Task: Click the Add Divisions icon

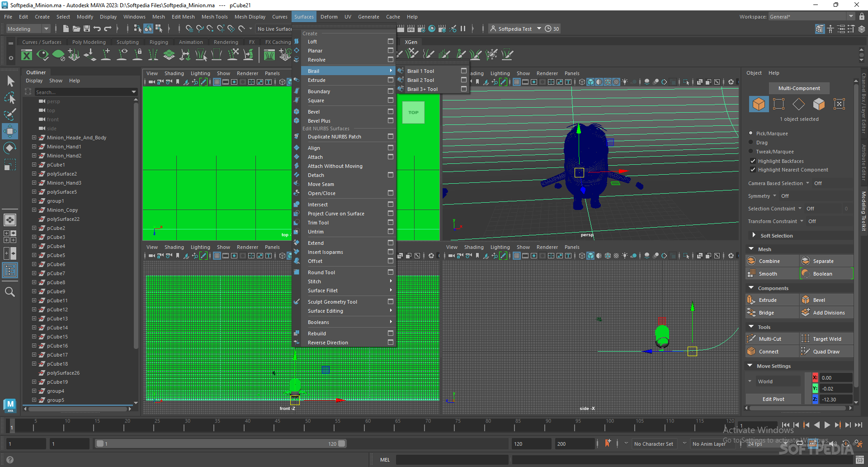Action: (x=806, y=313)
